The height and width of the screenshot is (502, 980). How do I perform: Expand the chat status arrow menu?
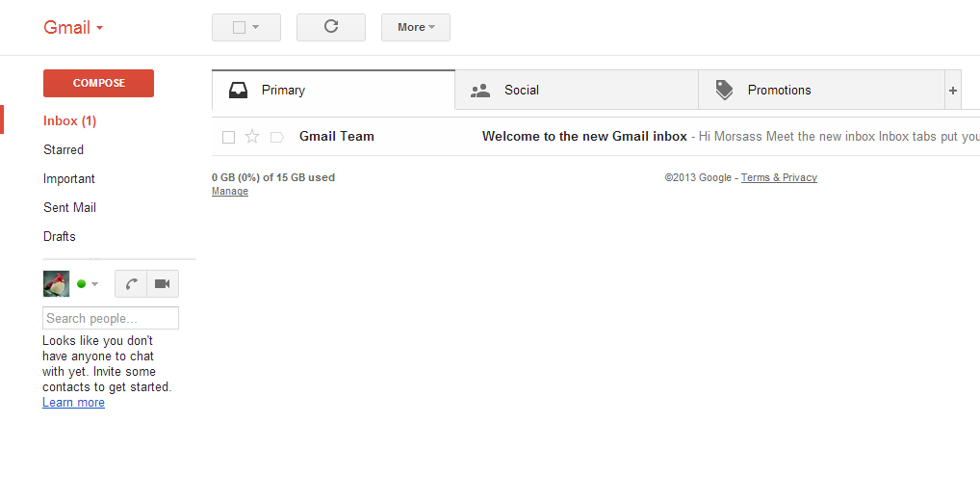tap(94, 284)
